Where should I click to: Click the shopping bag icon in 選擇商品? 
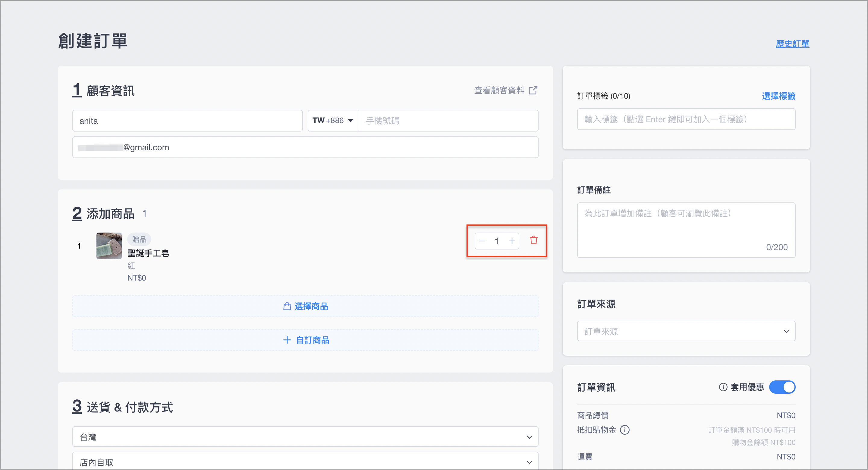click(287, 306)
